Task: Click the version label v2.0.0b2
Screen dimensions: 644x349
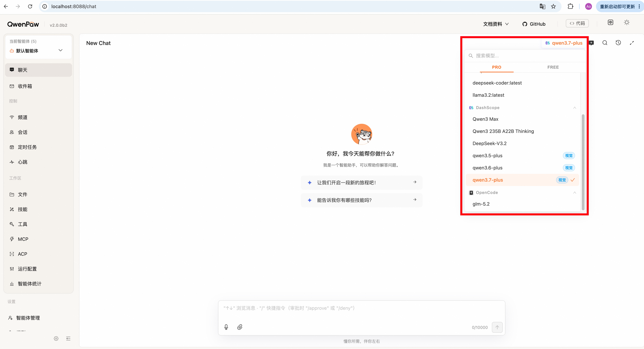Action: click(58, 25)
